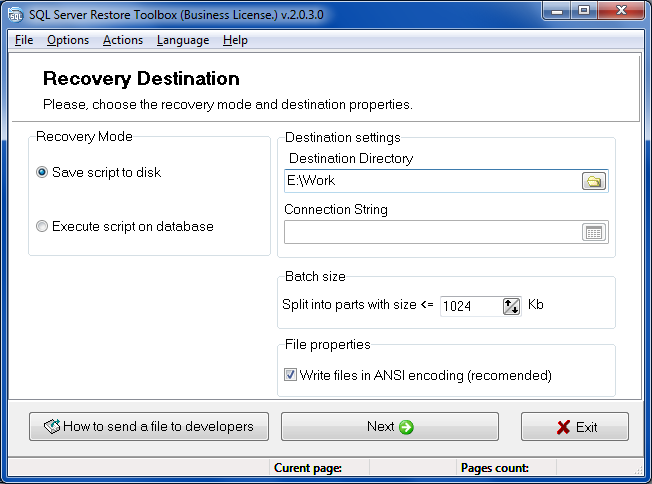The width and height of the screenshot is (652, 484).
Task: Click the Curent page status label
Action: pyautogui.click(x=308, y=468)
